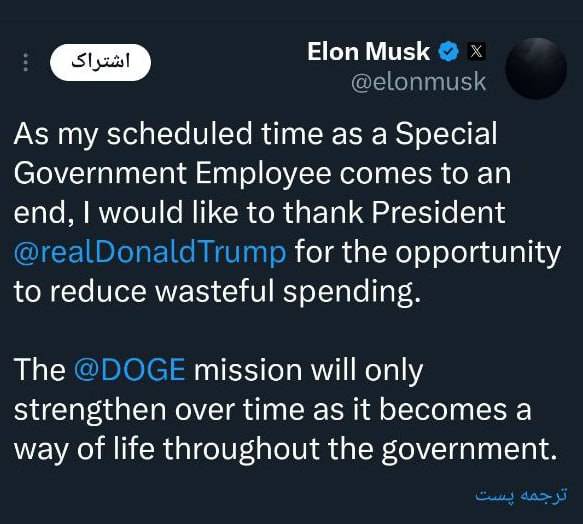
Task: Open the @elonmusk handle link
Action: coord(419,82)
